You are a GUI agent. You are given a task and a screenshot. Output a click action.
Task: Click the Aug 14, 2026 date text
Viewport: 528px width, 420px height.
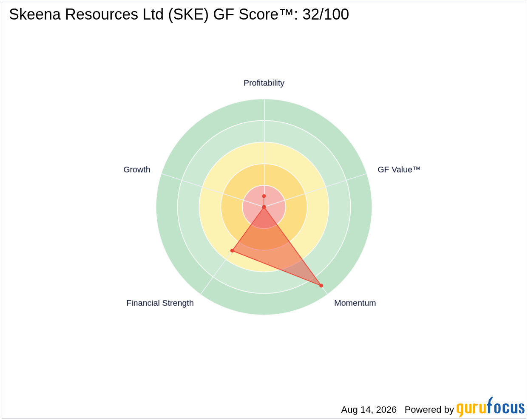coord(369,410)
